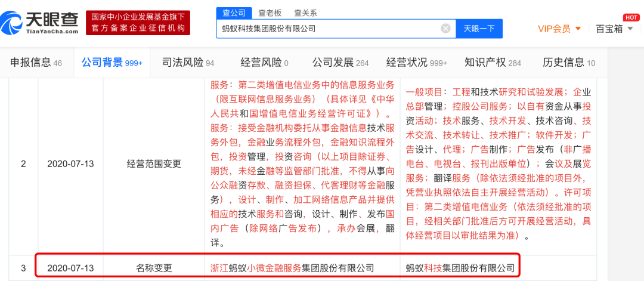Open the 司法风险 94 tab
644x281 pixels.
[x=188, y=63]
